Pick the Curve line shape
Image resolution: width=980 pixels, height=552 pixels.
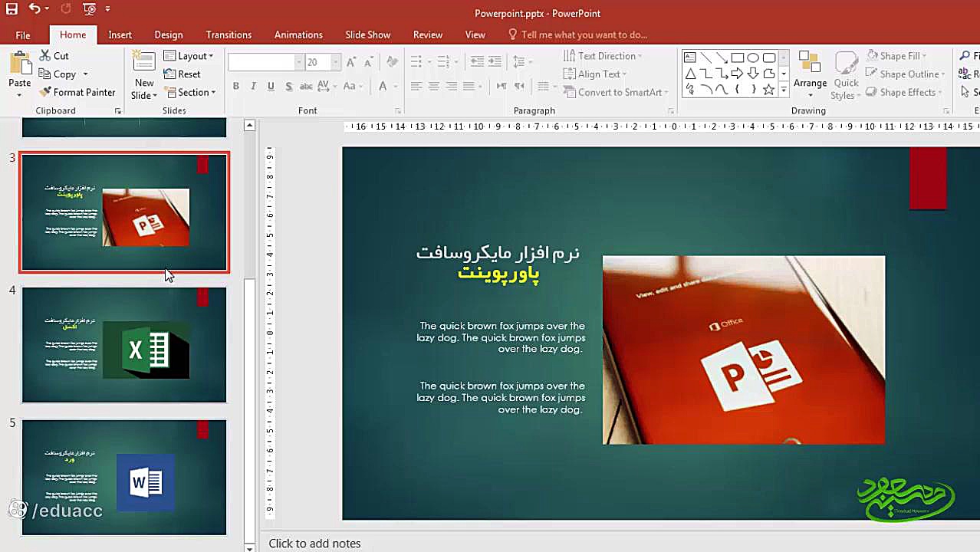[722, 90]
